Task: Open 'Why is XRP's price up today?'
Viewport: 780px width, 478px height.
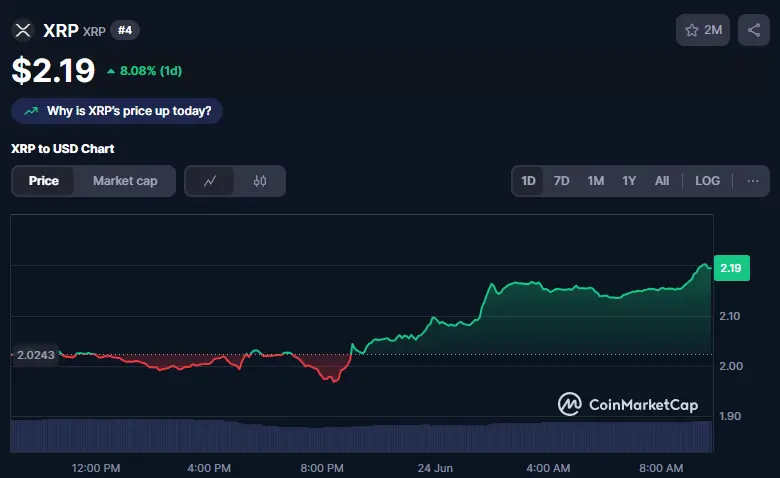Action: click(117, 111)
